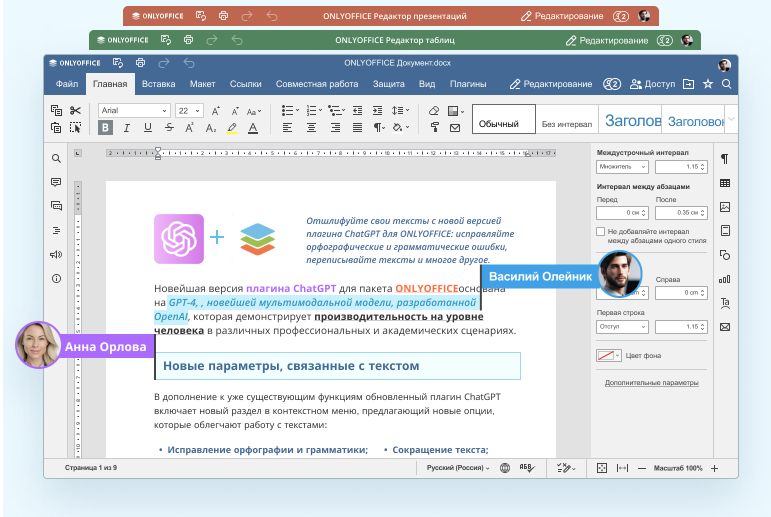Align text center
Screen dimensions: 771x517
click(x=311, y=128)
